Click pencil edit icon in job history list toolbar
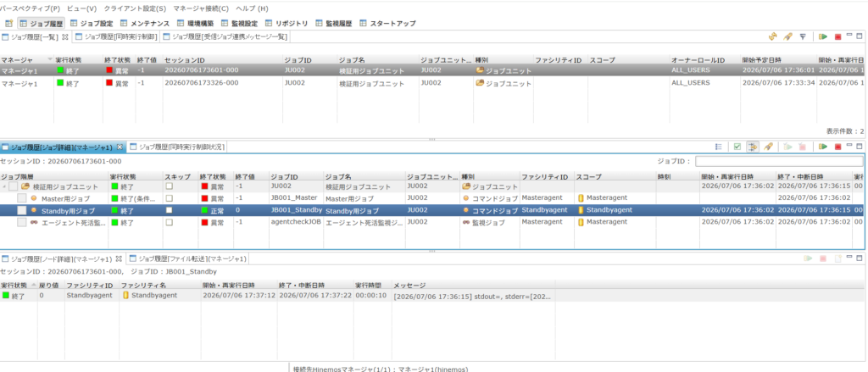Viewport: 868px width, 372px height. pos(787,37)
